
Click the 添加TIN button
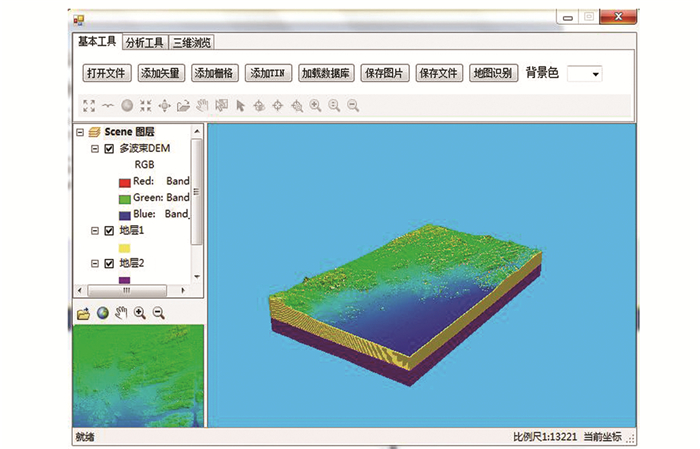pos(268,74)
